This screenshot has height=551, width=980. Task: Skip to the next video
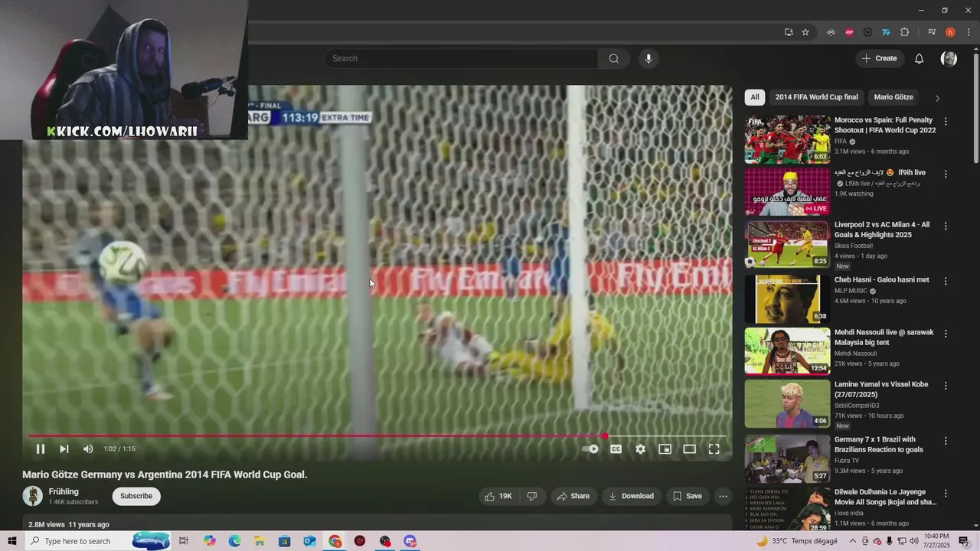[64, 449]
